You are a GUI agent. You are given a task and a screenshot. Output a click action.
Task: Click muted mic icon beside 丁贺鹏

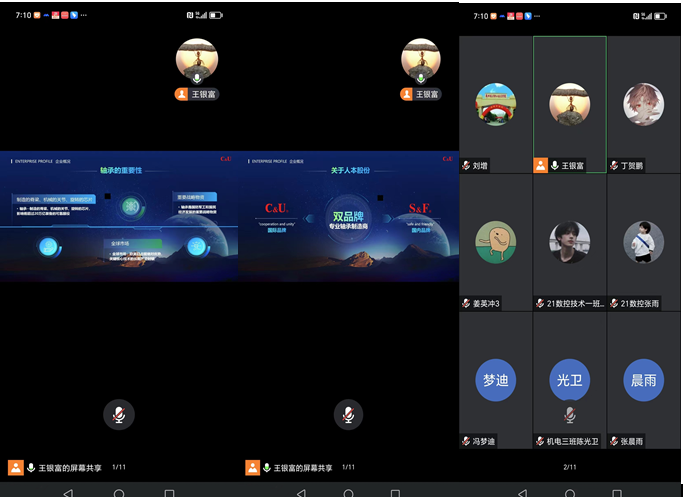pyautogui.click(x=614, y=166)
